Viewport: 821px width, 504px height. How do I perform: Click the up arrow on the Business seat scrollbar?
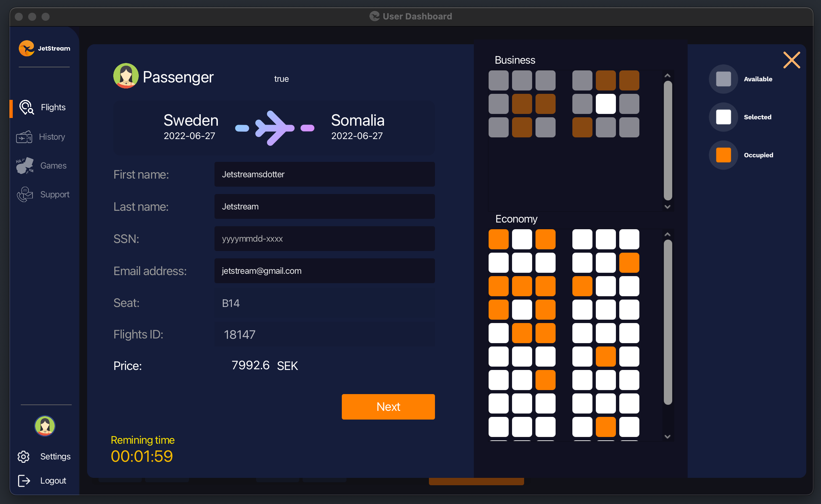point(668,75)
